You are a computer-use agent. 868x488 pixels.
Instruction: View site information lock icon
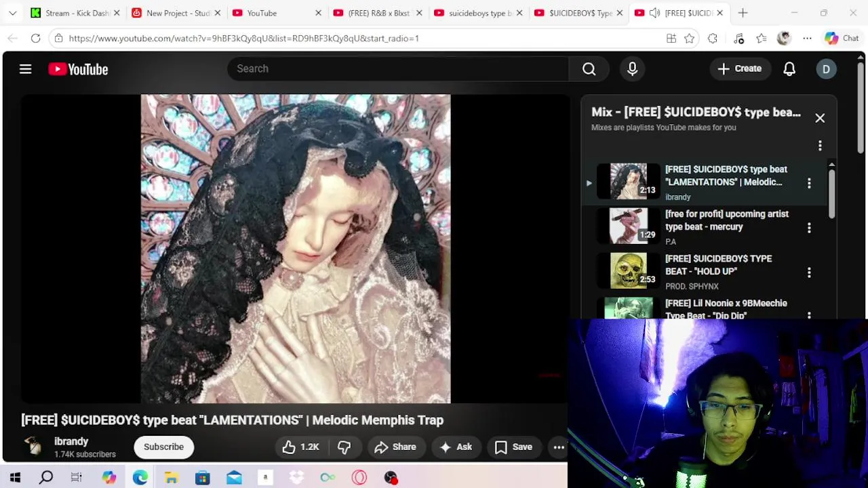pos(59,39)
